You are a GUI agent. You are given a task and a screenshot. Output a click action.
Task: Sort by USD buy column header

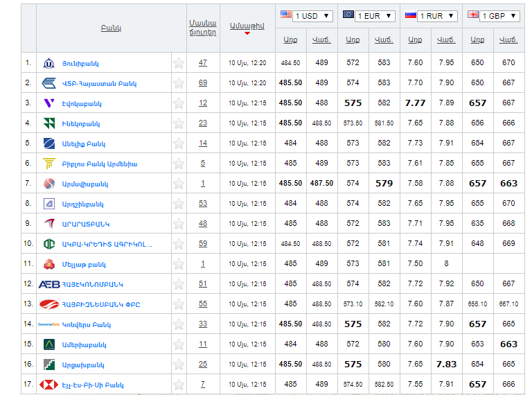pos(290,39)
